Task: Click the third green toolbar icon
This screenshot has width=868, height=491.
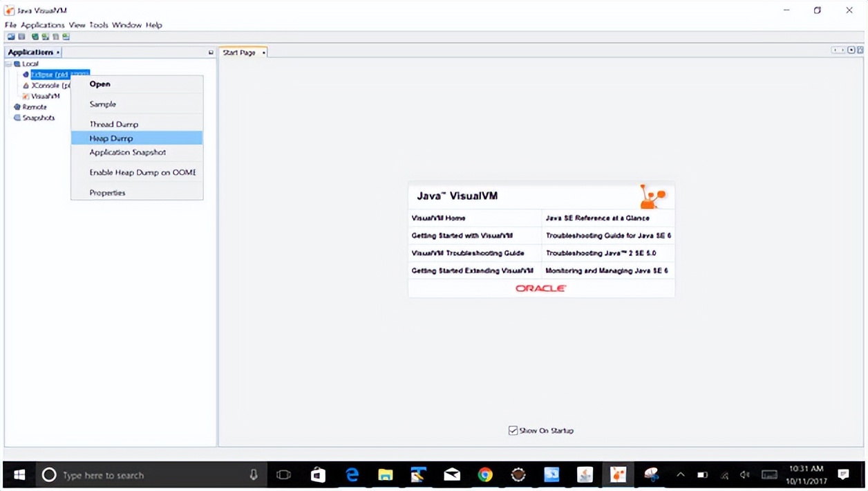Action: (35, 37)
